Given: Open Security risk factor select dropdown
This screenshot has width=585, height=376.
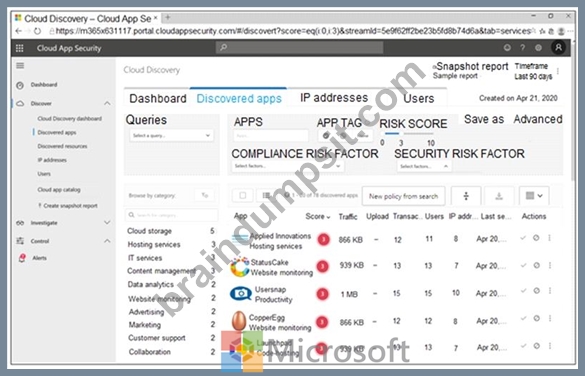Looking at the screenshot, I should (x=424, y=166).
